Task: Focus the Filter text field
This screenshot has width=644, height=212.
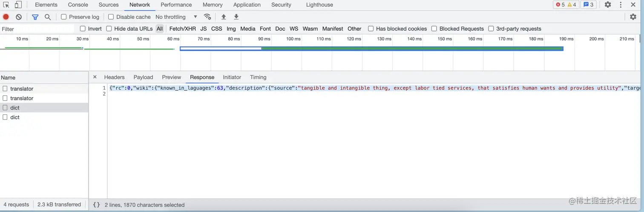Action: click(37, 29)
